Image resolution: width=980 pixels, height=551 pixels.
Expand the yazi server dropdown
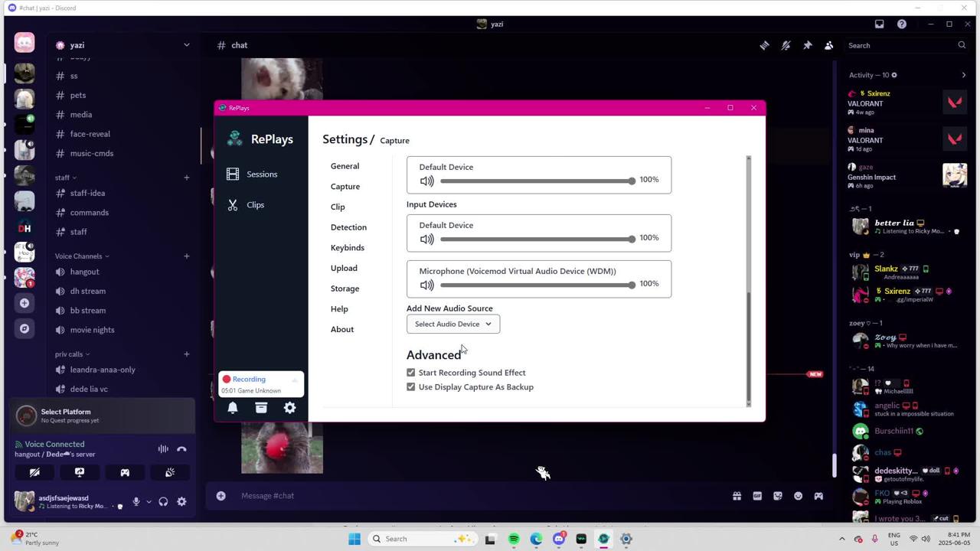click(x=186, y=45)
